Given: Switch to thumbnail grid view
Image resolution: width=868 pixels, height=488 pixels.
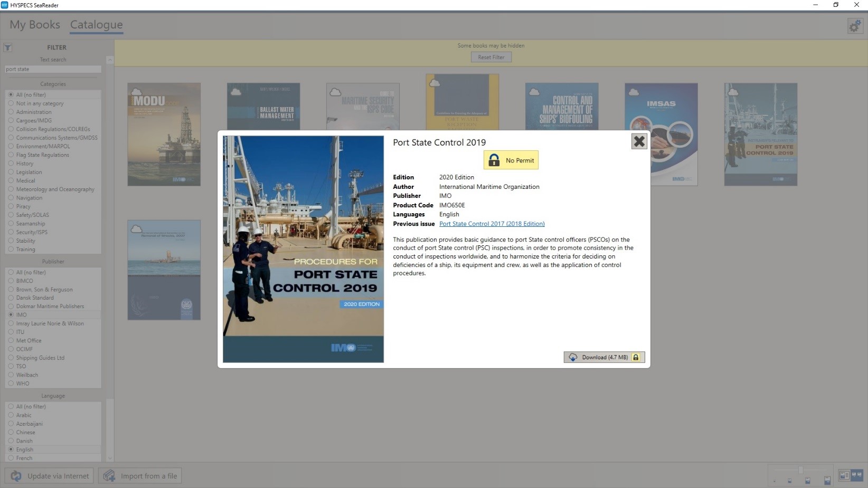Looking at the screenshot, I should click(856, 475).
